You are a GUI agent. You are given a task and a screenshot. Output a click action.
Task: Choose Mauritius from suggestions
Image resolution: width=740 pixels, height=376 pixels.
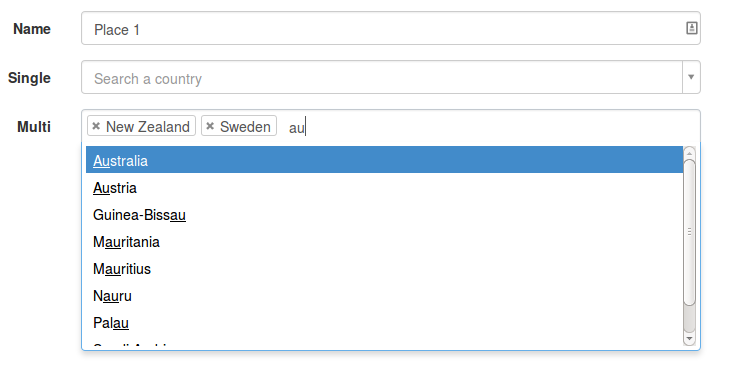[x=384, y=268]
